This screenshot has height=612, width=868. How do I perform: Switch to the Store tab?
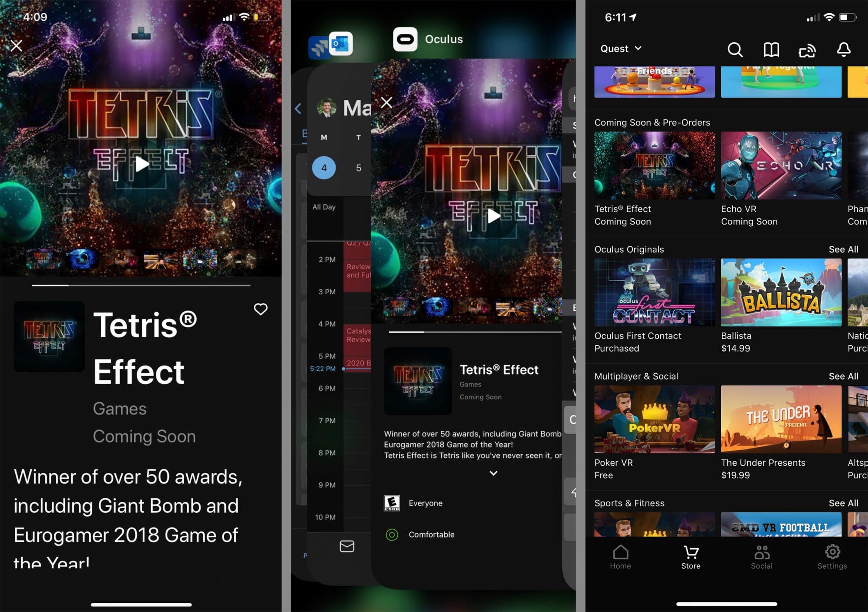(690, 557)
